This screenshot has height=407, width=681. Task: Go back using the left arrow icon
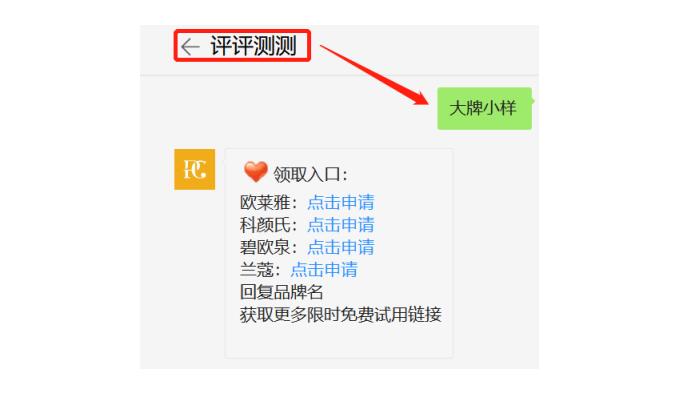(x=190, y=46)
